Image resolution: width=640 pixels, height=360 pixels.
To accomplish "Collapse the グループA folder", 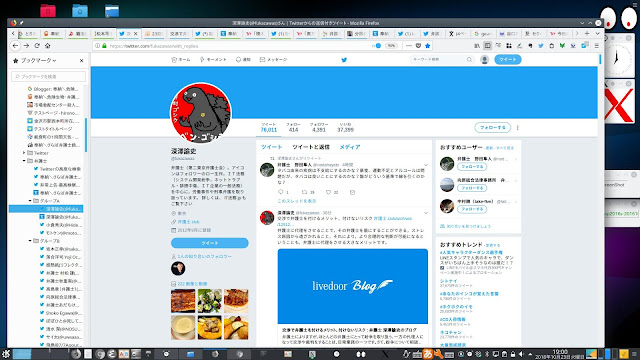I will click(30, 201).
